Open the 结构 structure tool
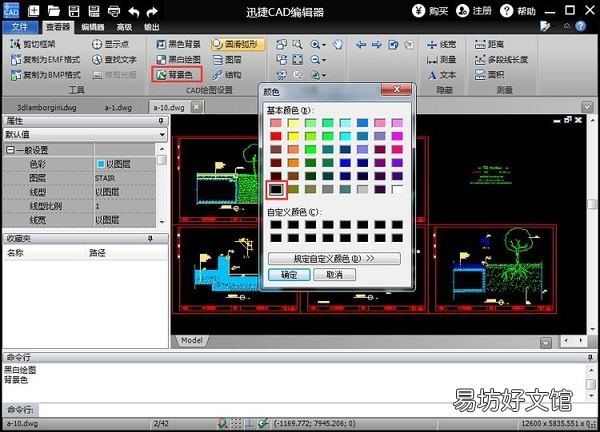 [227, 75]
